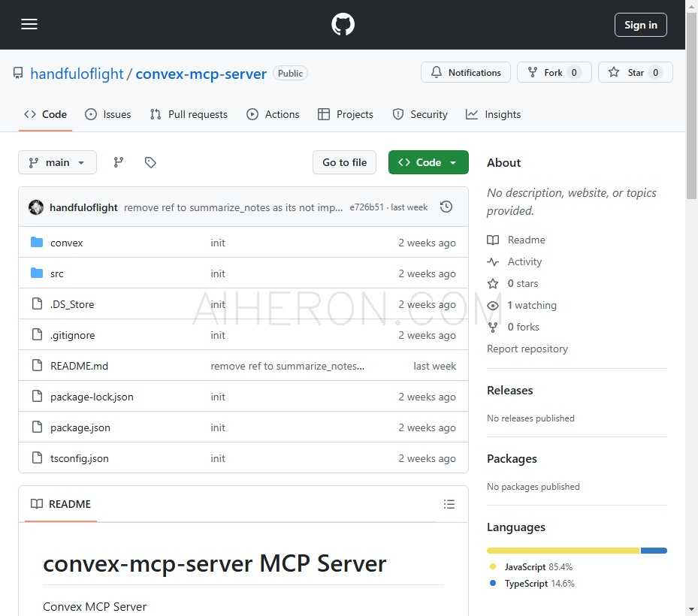Viewport: 698px width, 616px height.
Task: Open the .gitignore file
Action: [73, 335]
